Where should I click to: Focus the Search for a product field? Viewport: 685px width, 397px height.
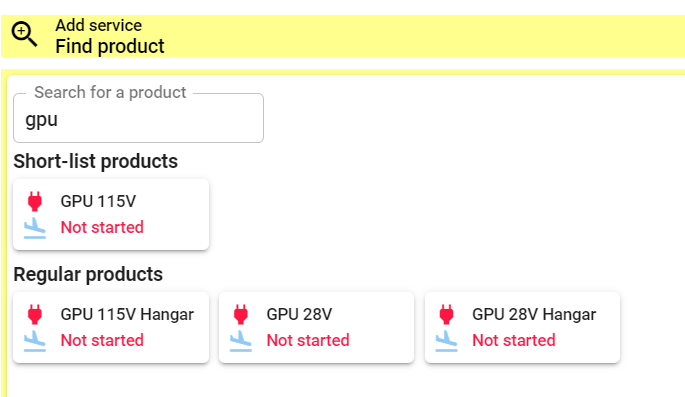click(x=138, y=118)
